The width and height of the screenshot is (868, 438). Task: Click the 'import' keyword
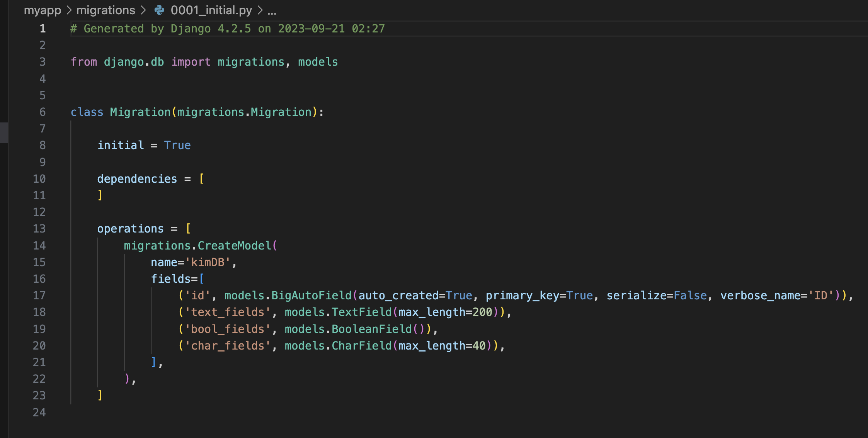tap(191, 62)
